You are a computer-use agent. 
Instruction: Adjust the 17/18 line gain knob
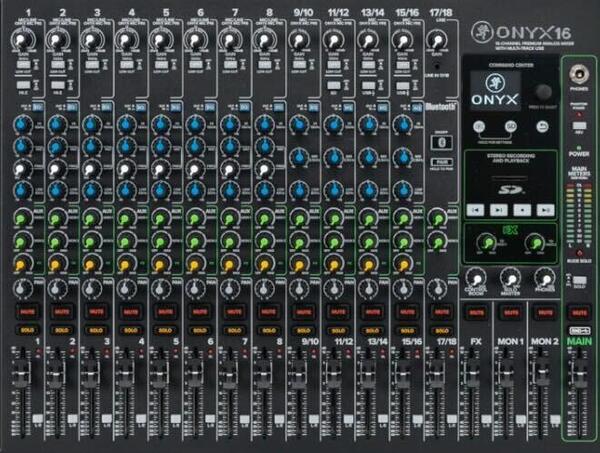tap(437, 40)
